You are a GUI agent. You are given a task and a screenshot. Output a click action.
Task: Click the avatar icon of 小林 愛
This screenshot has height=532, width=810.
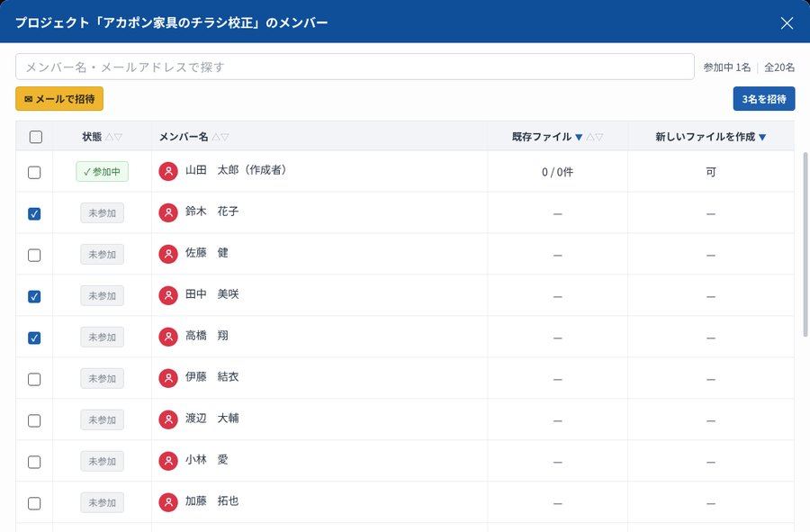168,461
